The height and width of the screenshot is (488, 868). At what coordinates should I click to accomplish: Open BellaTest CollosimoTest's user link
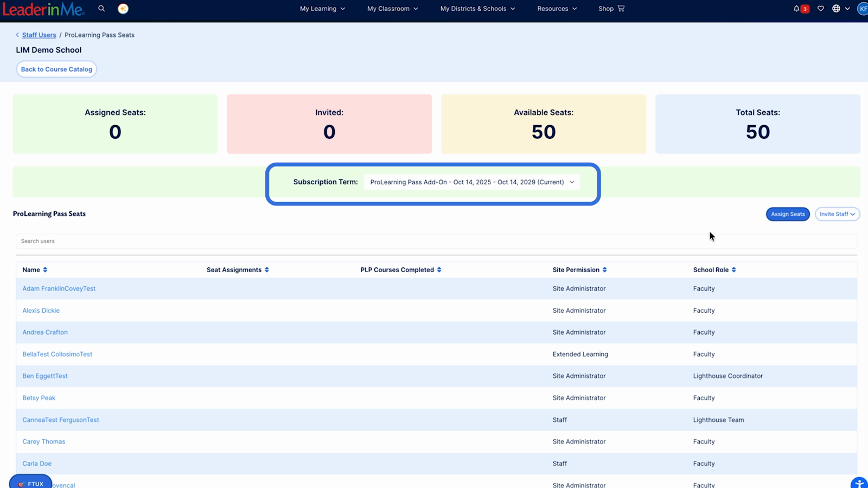(57, 355)
